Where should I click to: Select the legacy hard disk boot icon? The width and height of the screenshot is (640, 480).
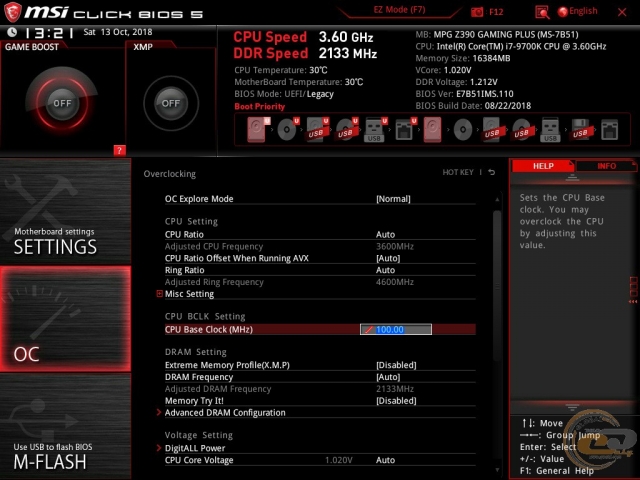432,130
